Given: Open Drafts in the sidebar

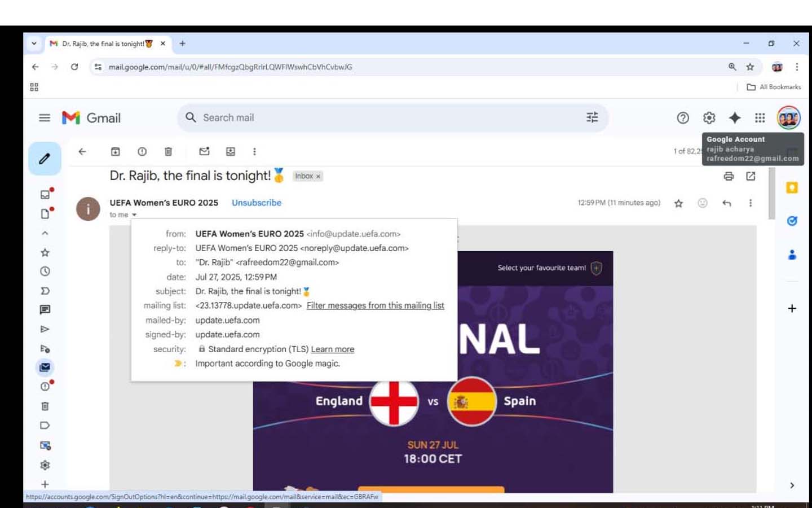Looking at the screenshot, I should click(x=45, y=214).
